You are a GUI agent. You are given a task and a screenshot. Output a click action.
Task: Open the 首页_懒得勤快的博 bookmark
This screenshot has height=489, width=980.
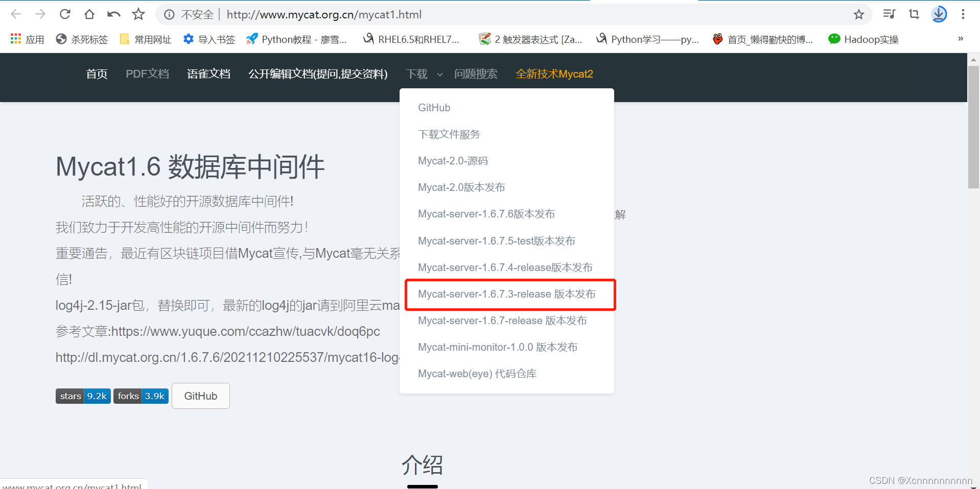[x=763, y=39]
